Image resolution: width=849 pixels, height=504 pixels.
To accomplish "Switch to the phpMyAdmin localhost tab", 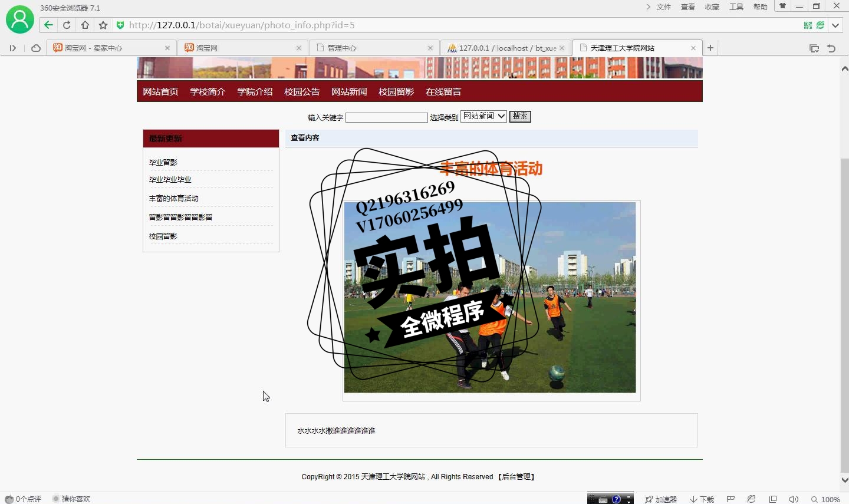I will 506,48.
